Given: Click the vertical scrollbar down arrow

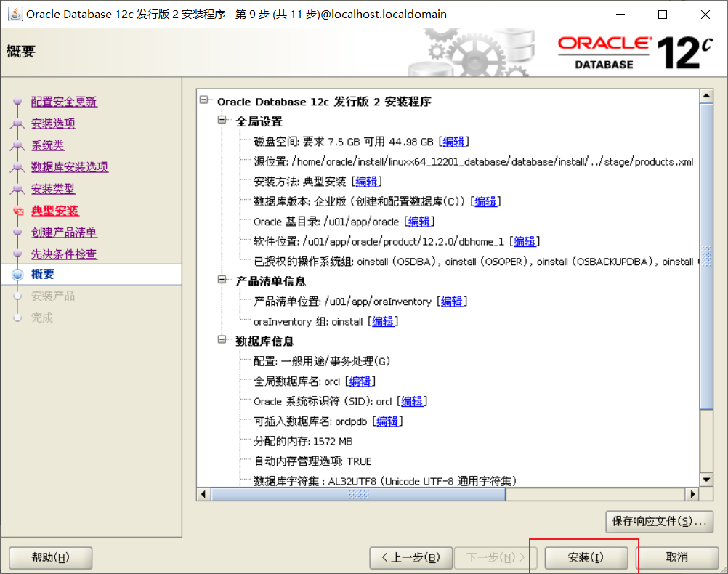Looking at the screenshot, I should click(706, 480).
